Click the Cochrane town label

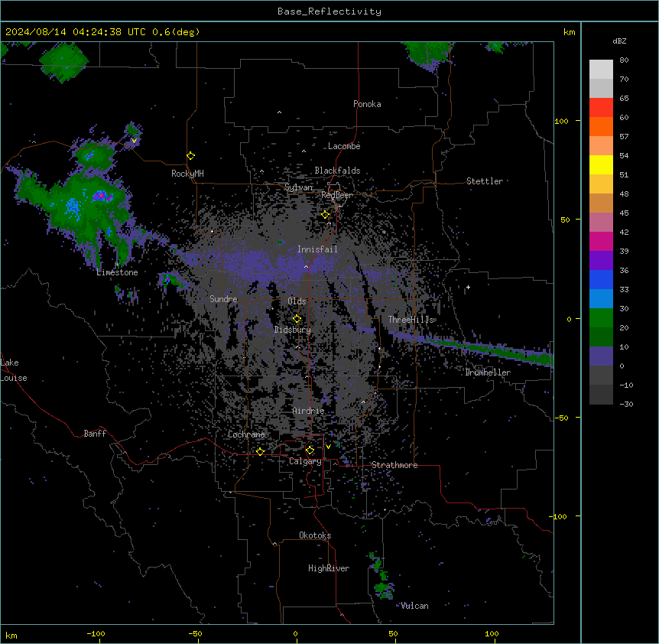[246, 434]
